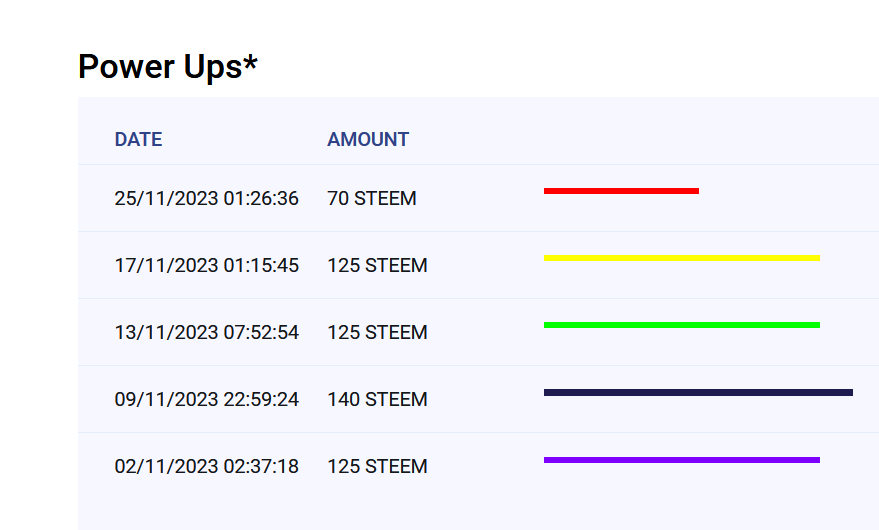Click the DATE column header
The image size is (879, 530).
[x=138, y=140]
